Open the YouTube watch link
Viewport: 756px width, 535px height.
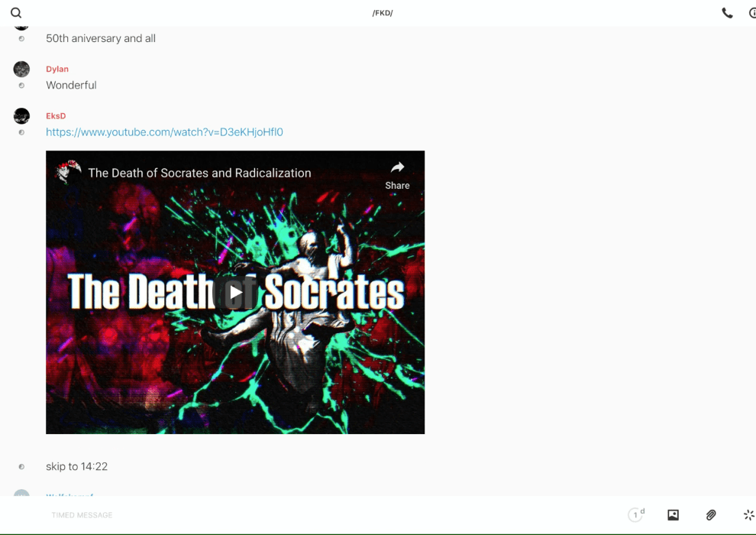pos(164,132)
